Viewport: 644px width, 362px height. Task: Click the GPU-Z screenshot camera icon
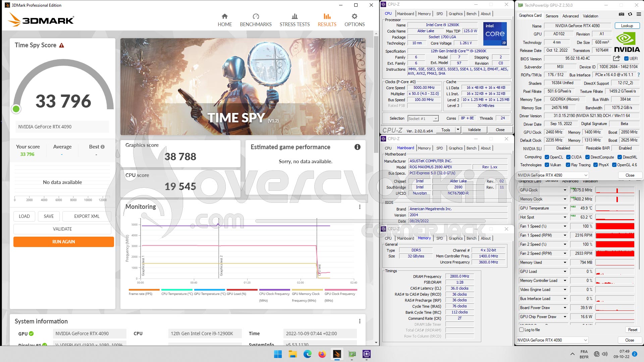click(622, 14)
